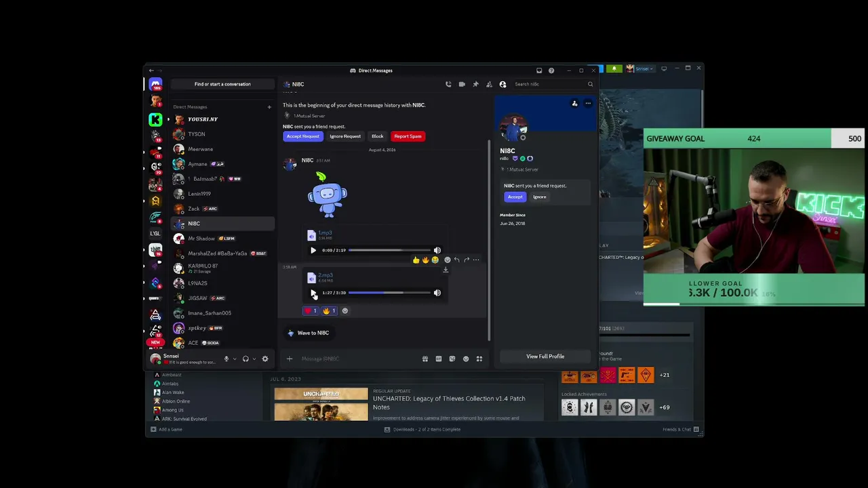Mute volume on 2.mp3 player
868x488 pixels.
click(x=437, y=293)
